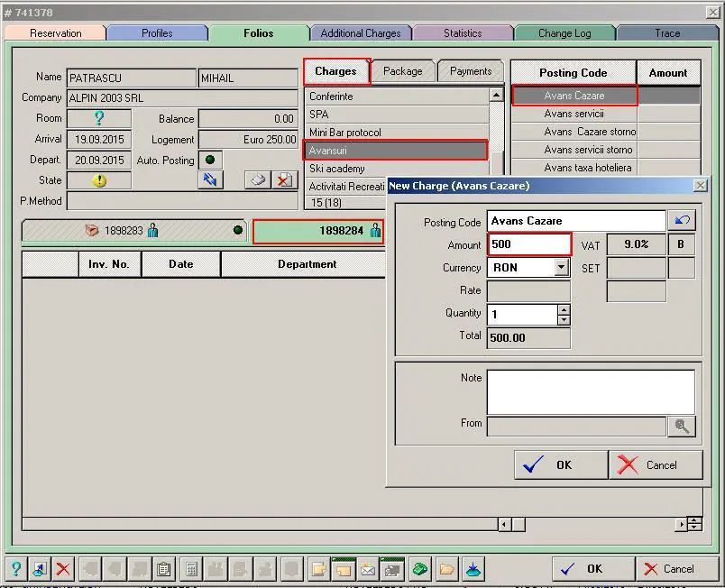Click the yellow State warning icon
This screenshot has height=588, width=725.
pyautogui.click(x=99, y=180)
